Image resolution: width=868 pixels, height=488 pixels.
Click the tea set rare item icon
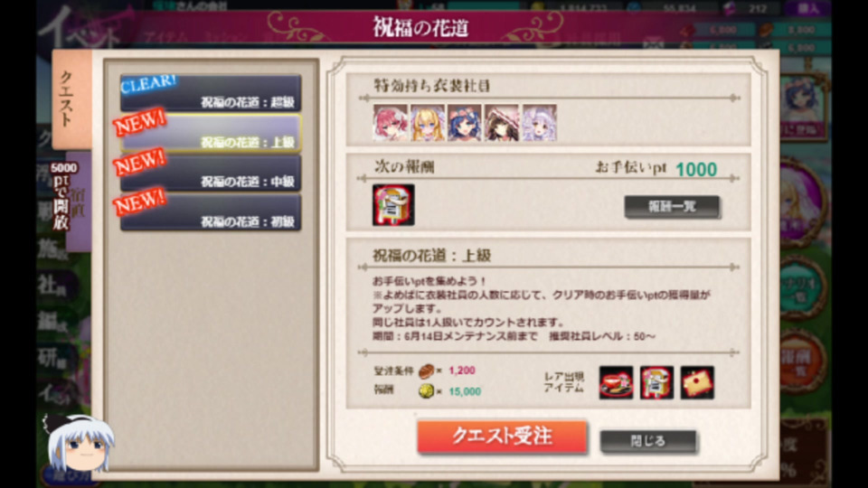tap(616, 382)
